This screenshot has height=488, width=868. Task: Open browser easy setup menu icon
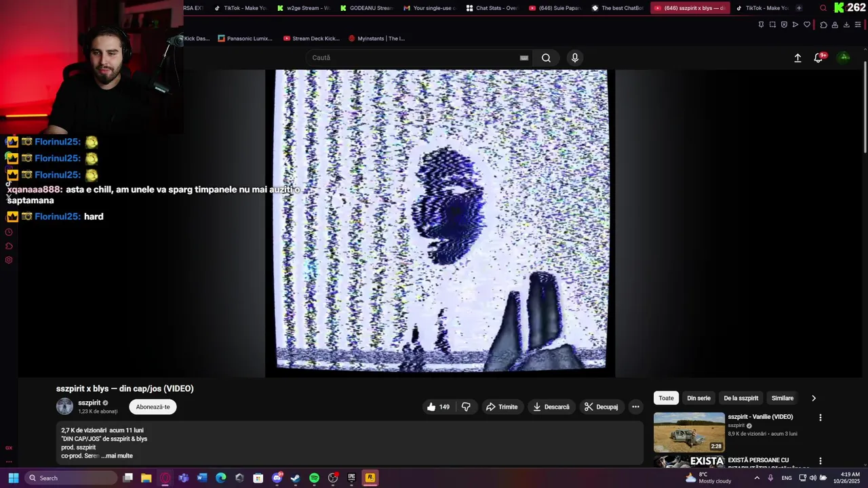858,25
